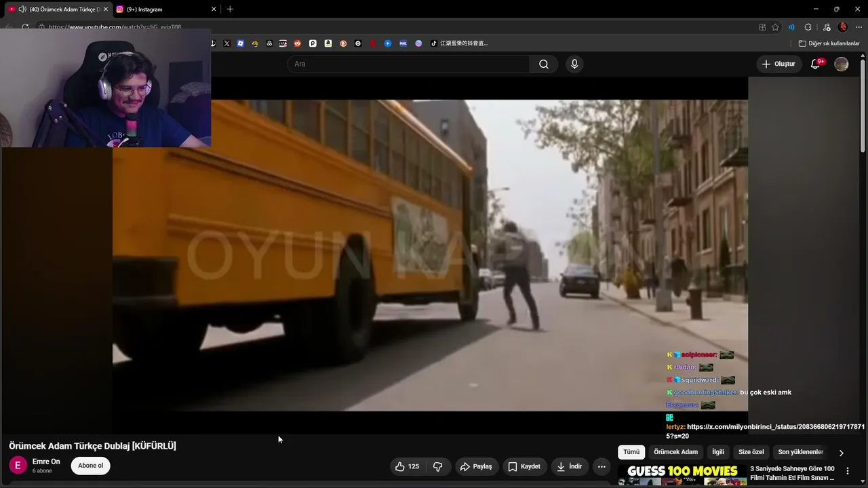The image size is (868, 488).
Task: Open YouTube notifications bell
Action: pos(816,64)
